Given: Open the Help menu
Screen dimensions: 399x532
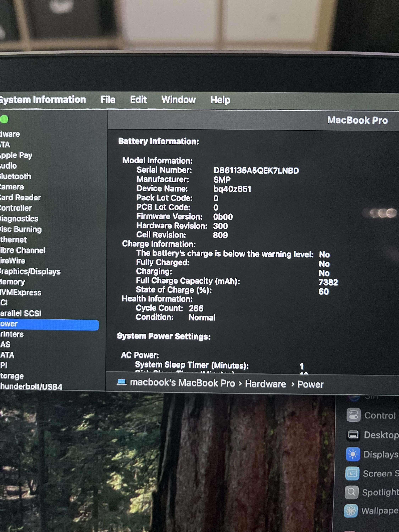Looking at the screenshot, I should click(220, 100).
